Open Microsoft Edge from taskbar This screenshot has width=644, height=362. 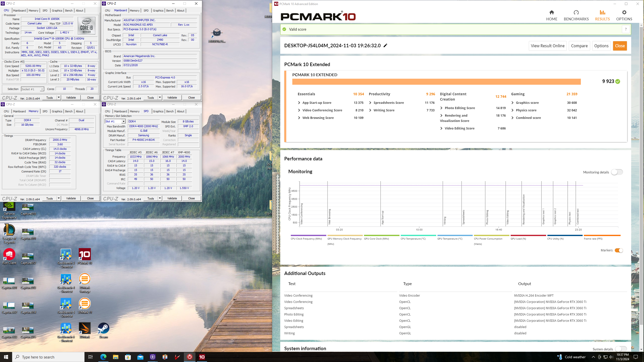pyautogui.click(x=103, y=357)
